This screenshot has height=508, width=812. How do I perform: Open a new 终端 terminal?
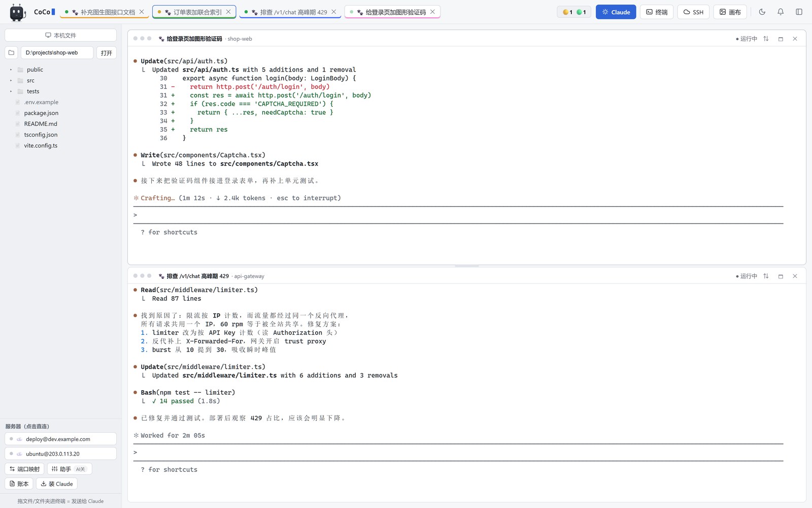pos(657,12)
